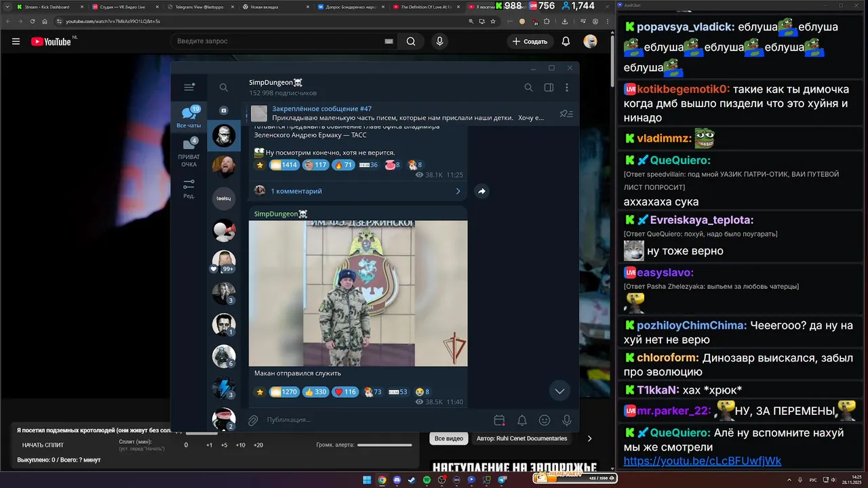868x488 pixels.
Task: Click the thumbs-up 330 reaction
Action: click(x=315, y=392)
